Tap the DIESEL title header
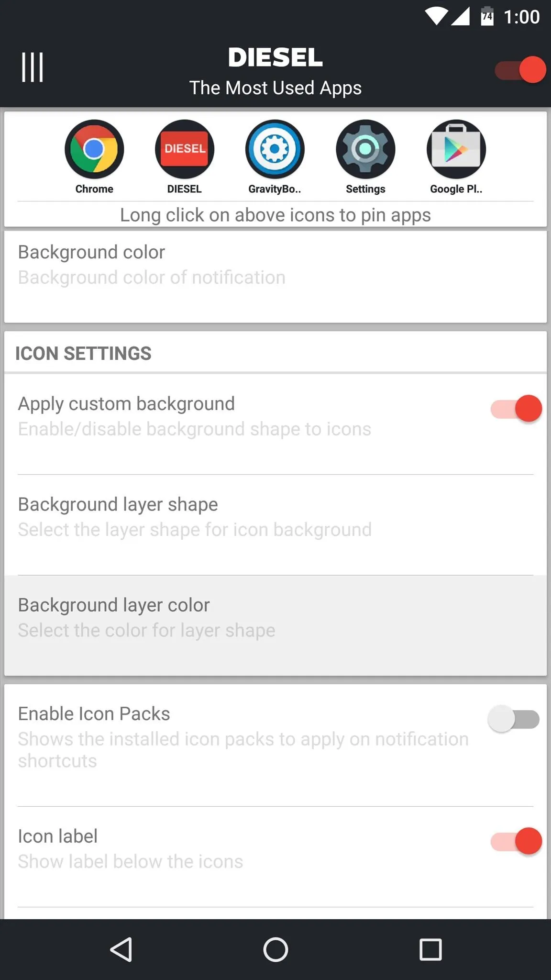The height and width of the screenshot is (980, 551). [275, 57]
